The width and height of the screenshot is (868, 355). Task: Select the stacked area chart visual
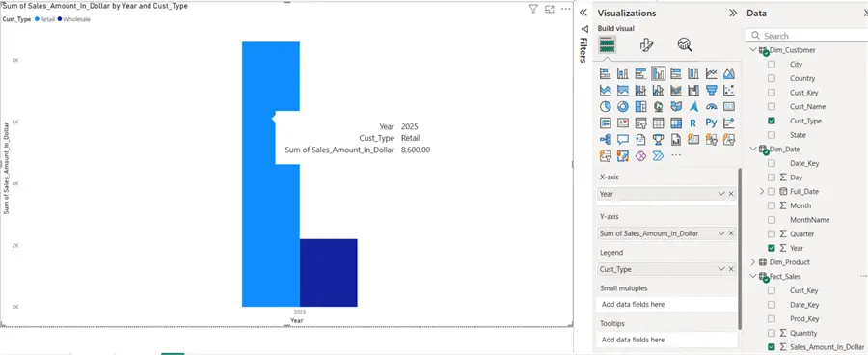(x=605, y=90)
